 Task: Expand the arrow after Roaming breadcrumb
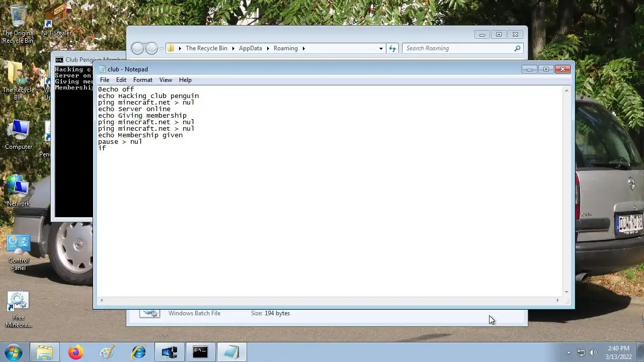point(303,48)
